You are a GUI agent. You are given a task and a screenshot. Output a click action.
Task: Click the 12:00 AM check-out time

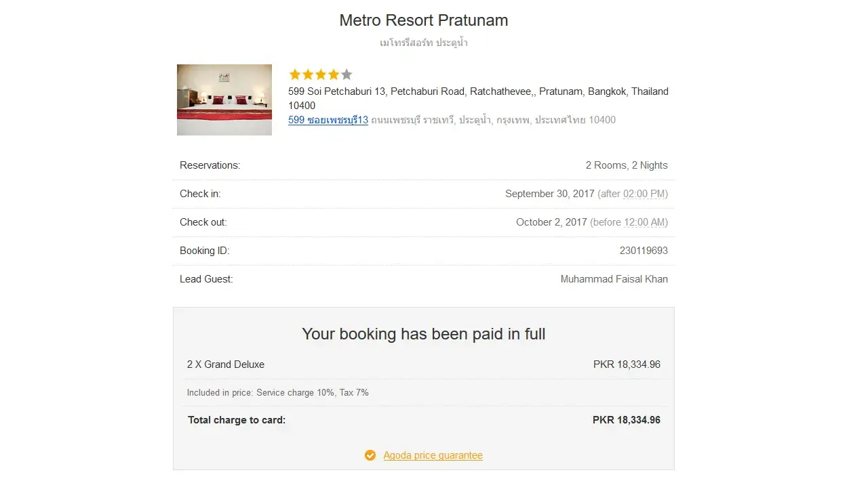(644, 222)
